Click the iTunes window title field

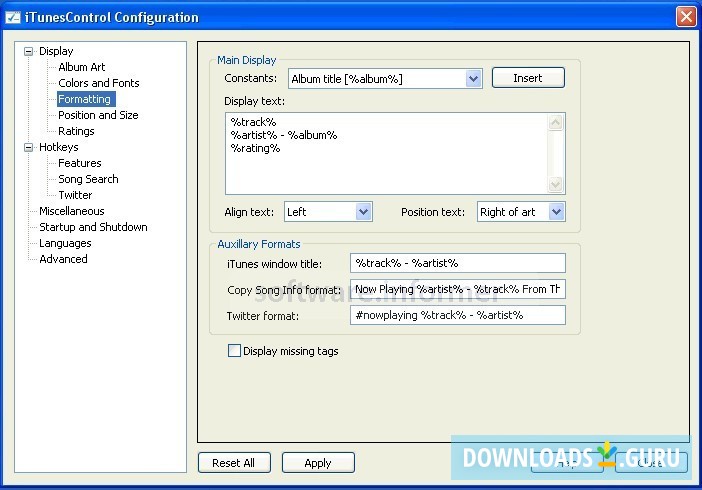(x=458, y=263)
